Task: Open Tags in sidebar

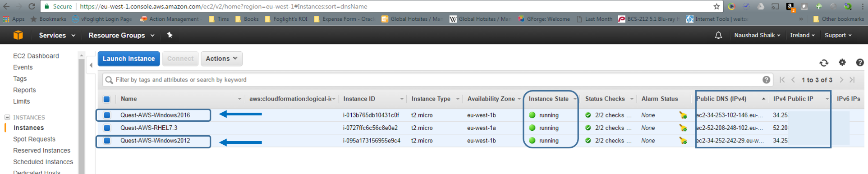Action: click(x=20, y=78)
